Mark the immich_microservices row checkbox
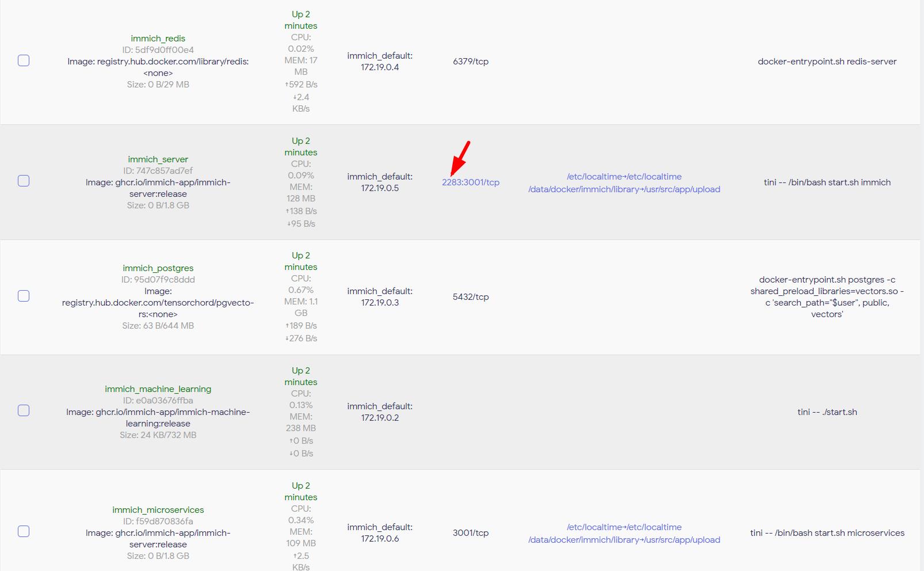This screenshot has width=924, height=571. click(x=24, y=531)
